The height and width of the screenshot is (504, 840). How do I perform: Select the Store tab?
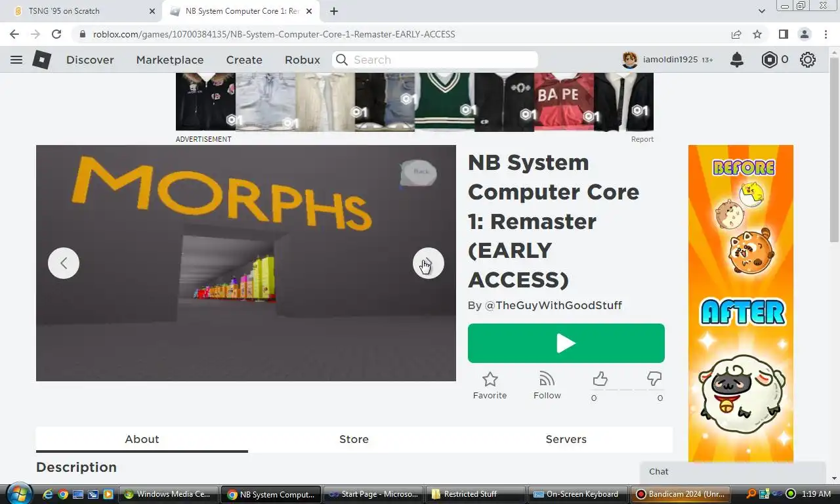354,439
